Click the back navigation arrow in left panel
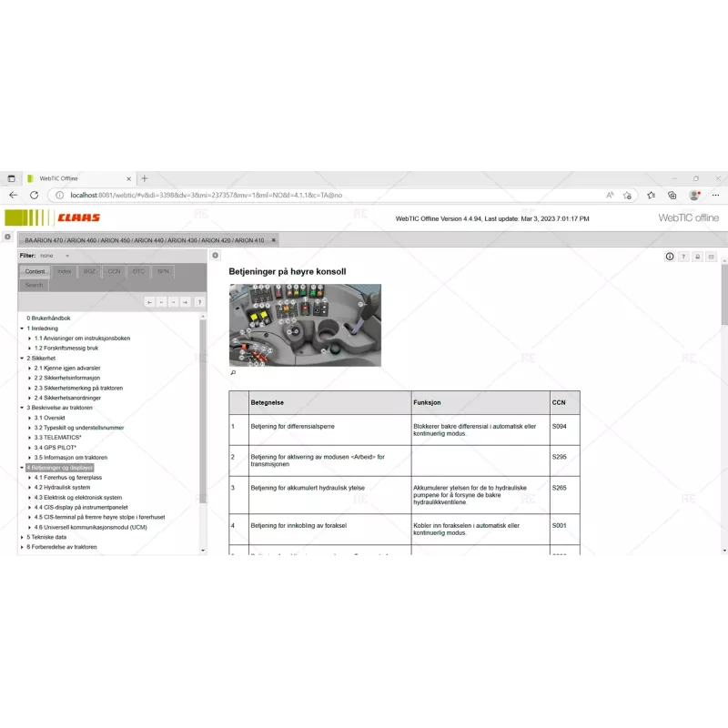Image resolution: width=728 pixels, height=728 pixels. tap(149, 303)
